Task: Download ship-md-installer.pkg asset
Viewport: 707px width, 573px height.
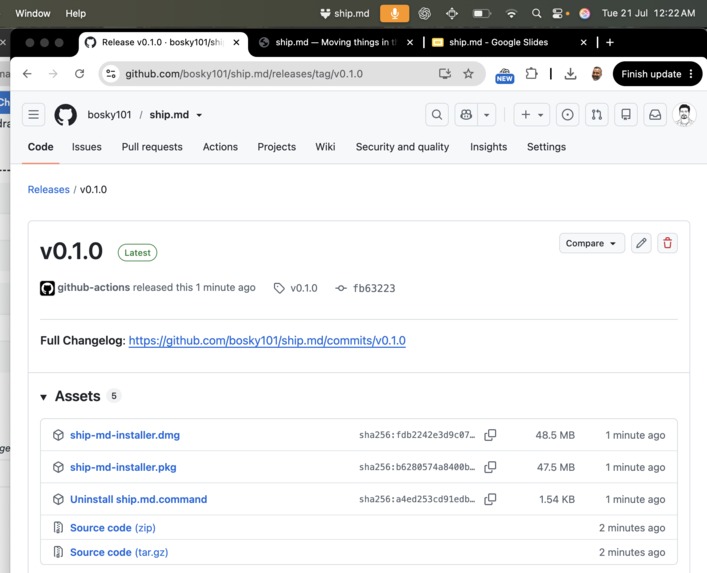Action: 123,467
